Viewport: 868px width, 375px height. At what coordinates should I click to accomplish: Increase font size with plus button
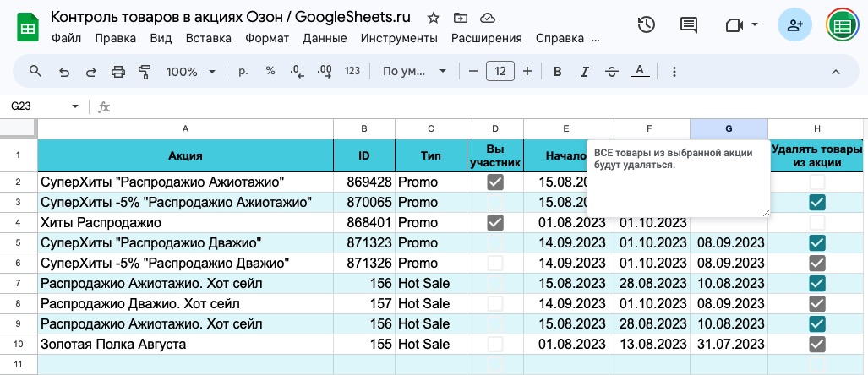point(527,72)
